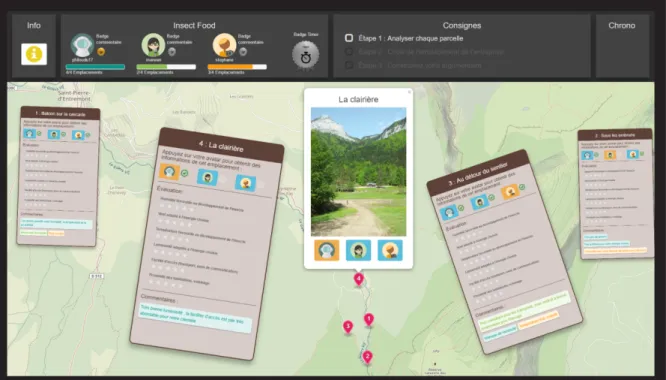Check the dimmed Étape 2 checkbox
Screen dimensions: 666x380
(349, 52)
